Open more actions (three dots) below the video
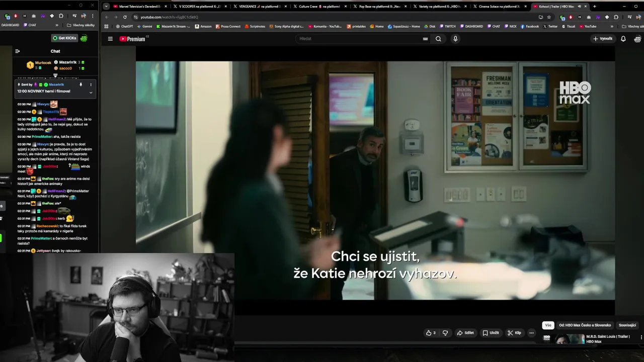The image size is (644, 362). pos(531,333)
